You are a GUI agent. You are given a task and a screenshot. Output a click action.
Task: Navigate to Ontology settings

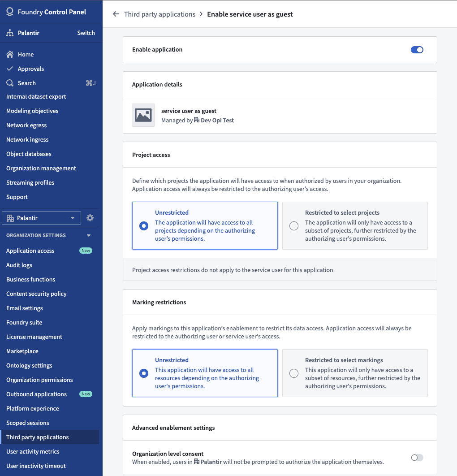(x=29, y=365)
